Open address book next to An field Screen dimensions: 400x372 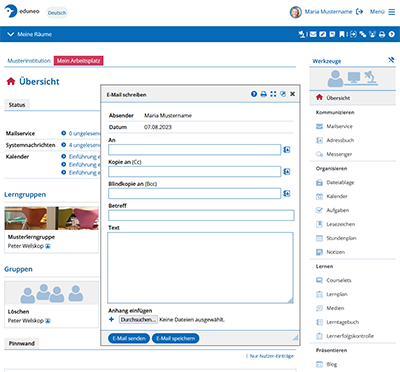click(x=286, y=150)
